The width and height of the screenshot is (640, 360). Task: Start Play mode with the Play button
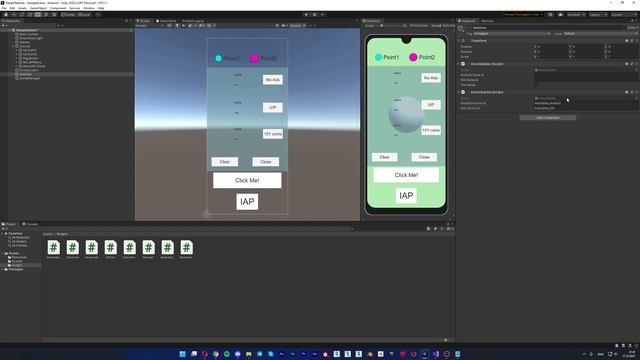(x=307, y=15)
